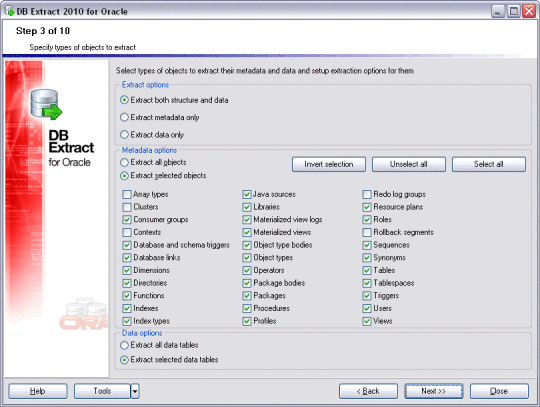Toggle Object types checkbox
This screenshot has width=540, height=407.
click(247, 258)
